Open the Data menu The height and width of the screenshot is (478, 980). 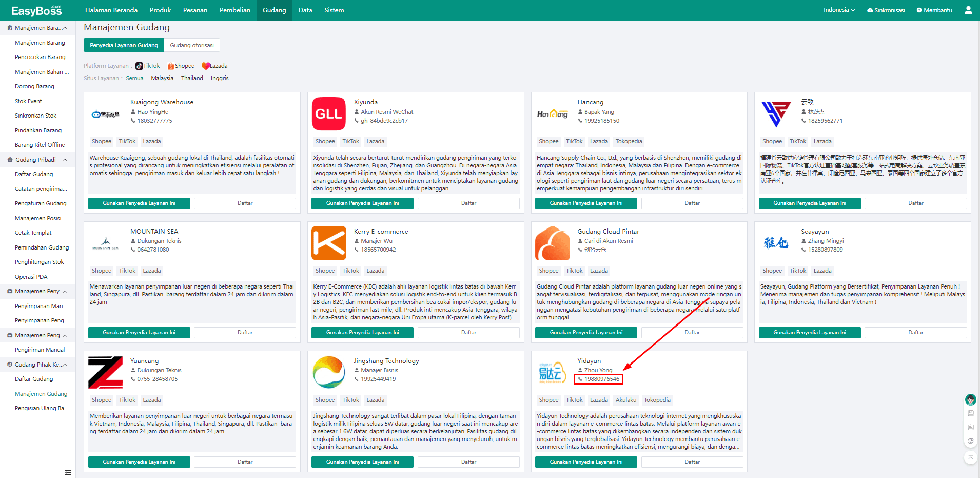click(x=305, y=10)
